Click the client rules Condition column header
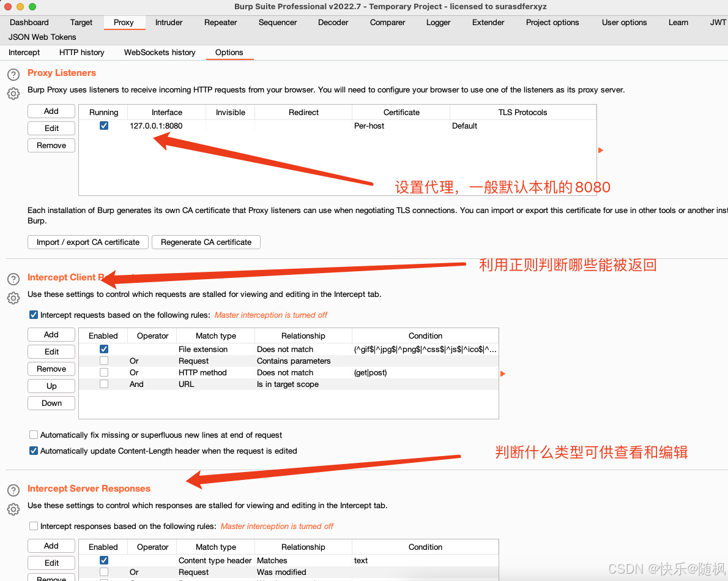This screenshot has height=581, width=728. point(425,335)
